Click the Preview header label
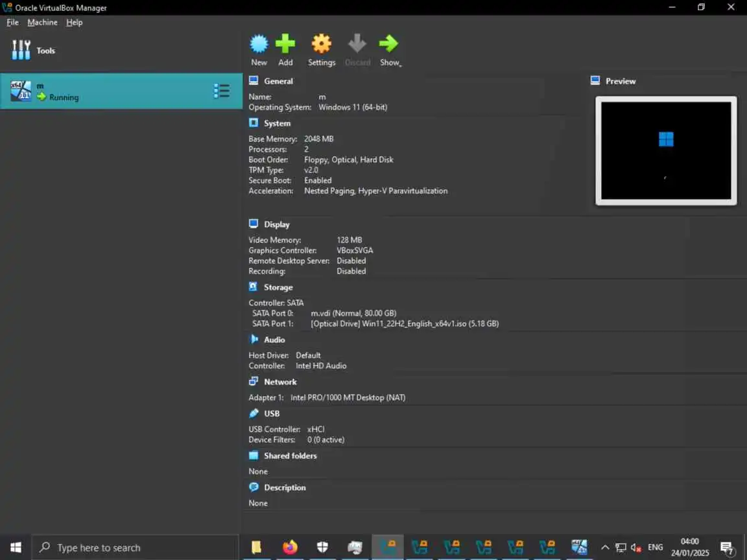 [621, 81]
